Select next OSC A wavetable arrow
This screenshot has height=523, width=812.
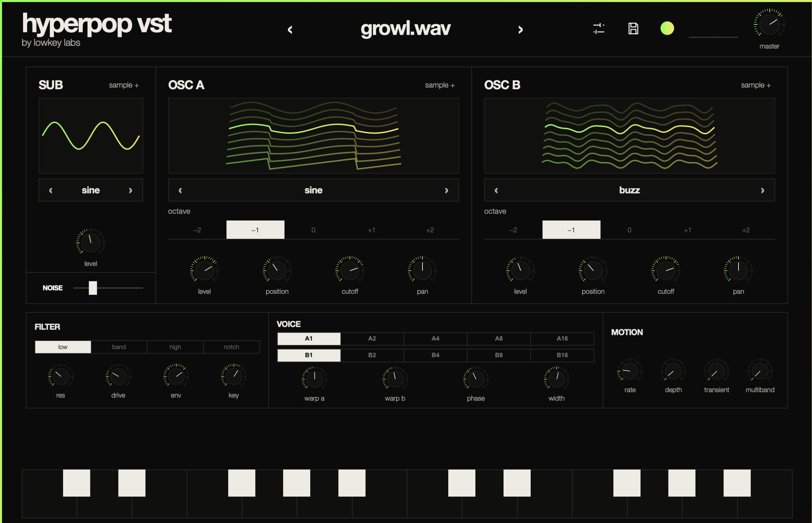click(447, 190)
